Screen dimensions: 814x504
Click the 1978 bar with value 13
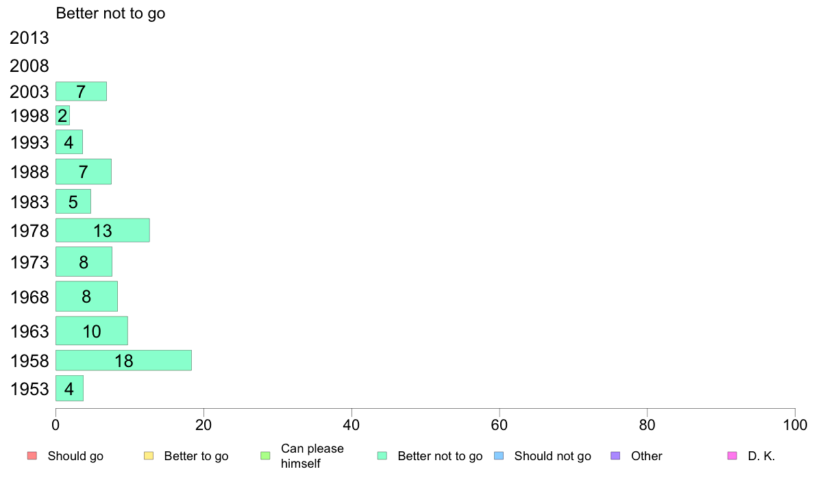tap(103, 230)
